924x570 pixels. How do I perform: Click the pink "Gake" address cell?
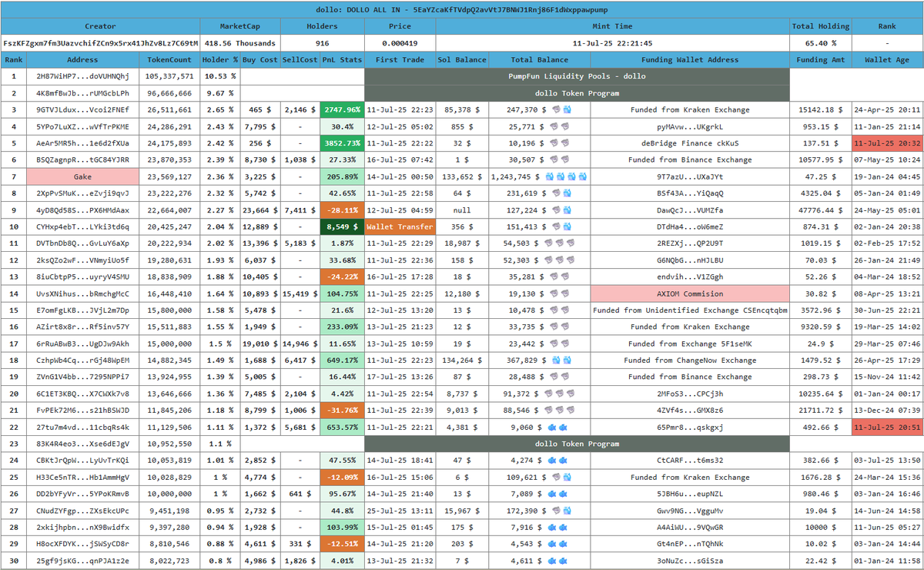pyautogui.click(x=83, y=176)
